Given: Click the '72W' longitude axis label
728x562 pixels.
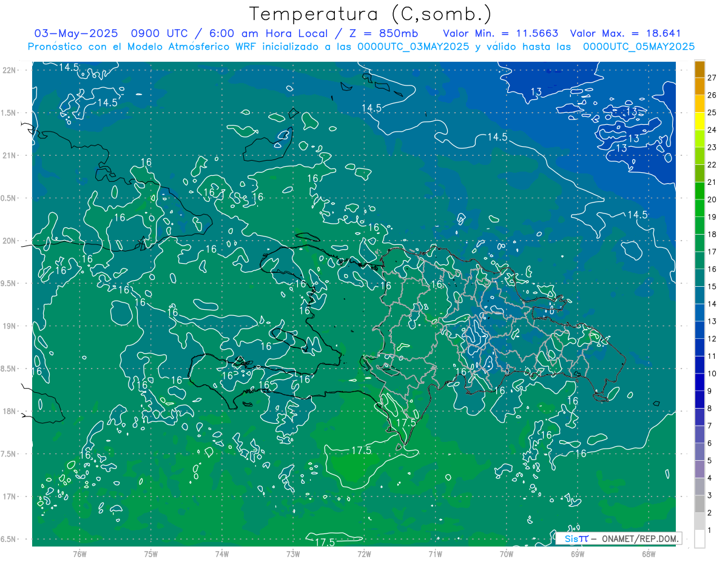Looking at the screenshot, I should tap(364, 554).
